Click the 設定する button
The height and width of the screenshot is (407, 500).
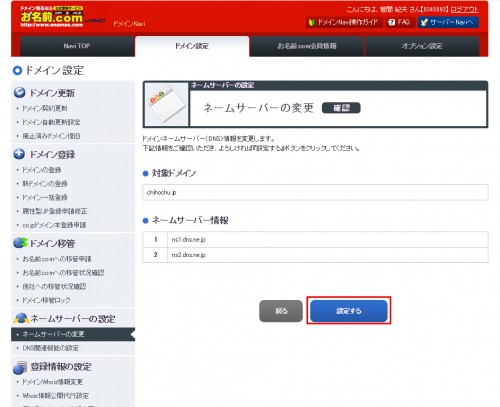coord(349,311)
